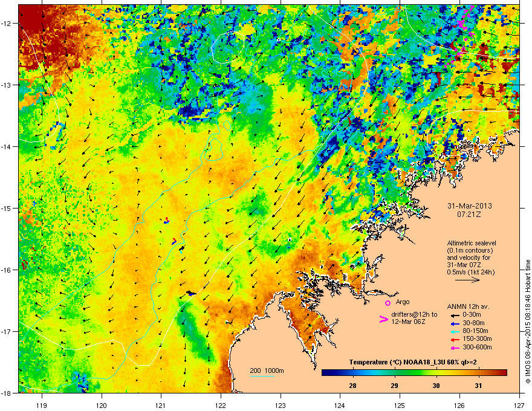The width and height of the screenshot is (532, 411).
Task: Click the cyan bathymetry line under '200 1000m'
Action: pos(262,376)
